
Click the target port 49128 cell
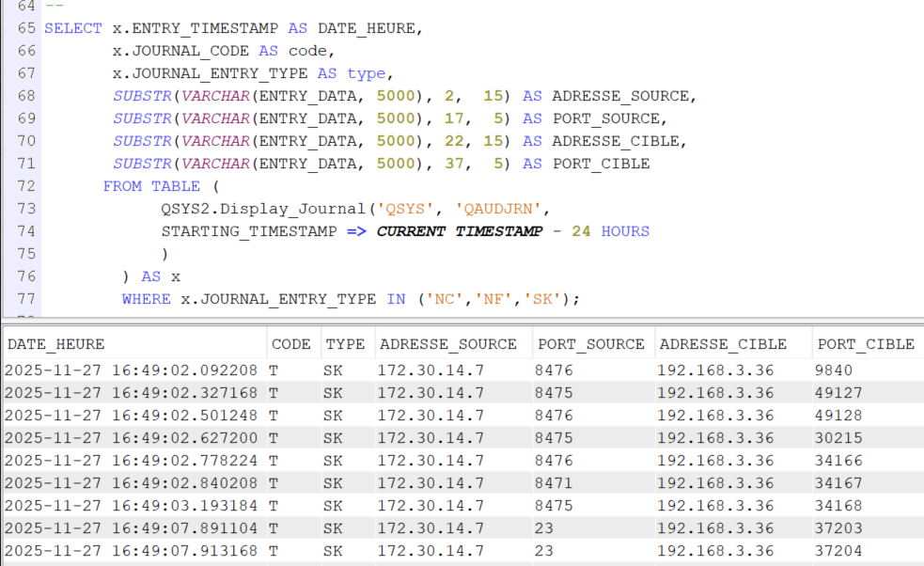(839, 416)
